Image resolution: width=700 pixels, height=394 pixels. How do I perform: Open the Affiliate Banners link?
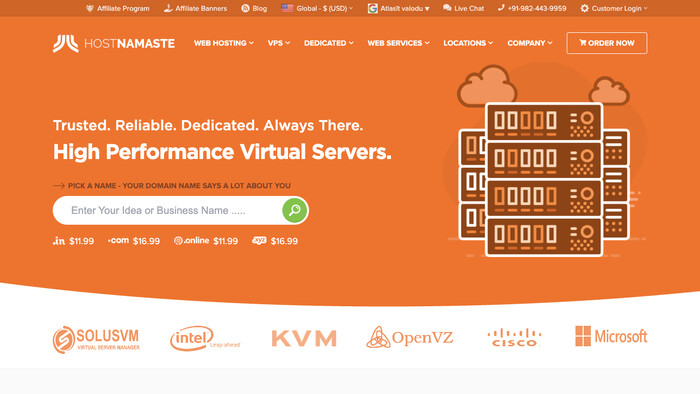pos(195,8)
